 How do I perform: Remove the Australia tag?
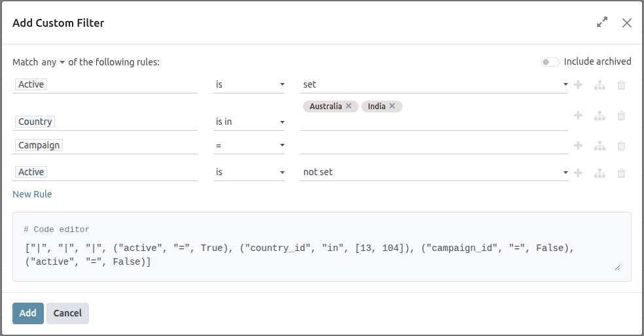349,106
